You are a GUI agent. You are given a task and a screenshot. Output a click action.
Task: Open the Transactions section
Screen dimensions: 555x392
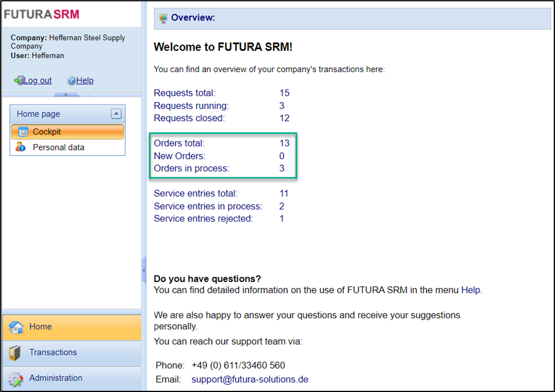coord(53,353)
